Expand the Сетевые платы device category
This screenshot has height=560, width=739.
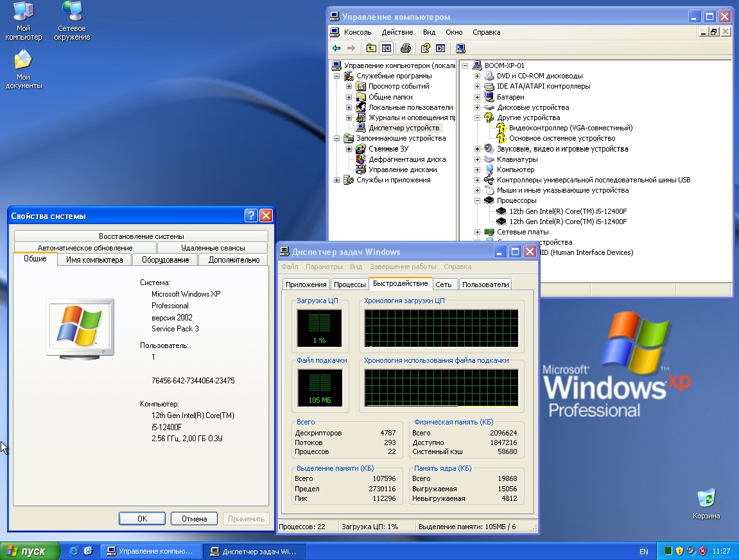[477, 232]
